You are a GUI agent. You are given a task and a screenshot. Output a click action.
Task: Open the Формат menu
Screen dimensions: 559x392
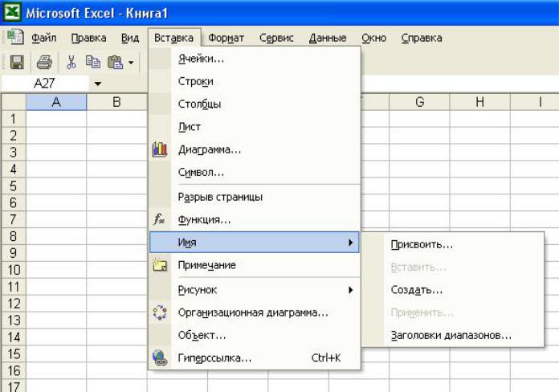click(x=226, y=38)
